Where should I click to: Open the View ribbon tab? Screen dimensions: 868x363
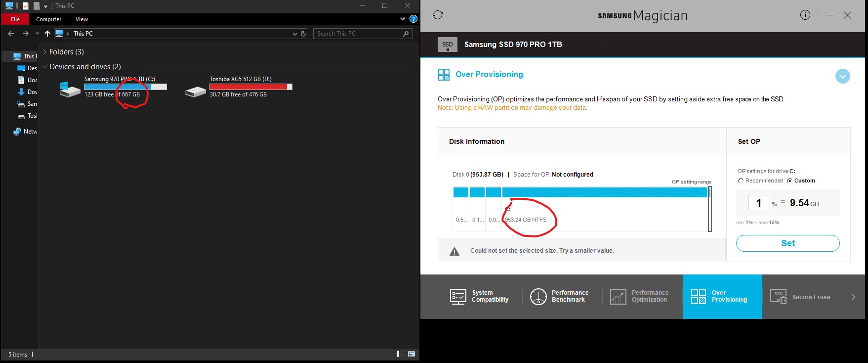point(82,19)
